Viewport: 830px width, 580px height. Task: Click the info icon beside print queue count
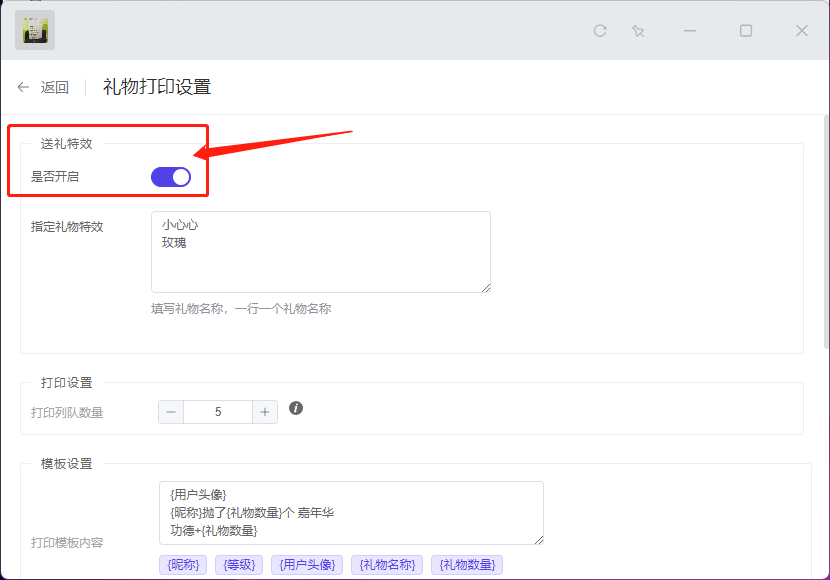coord(296,408)
